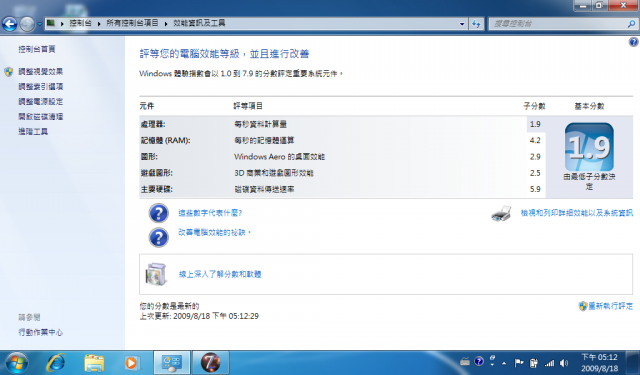This screenshot has height=375, width=640.
Task: Click question icon beside 這些數字代表什麼?
Action: [158, 213]
